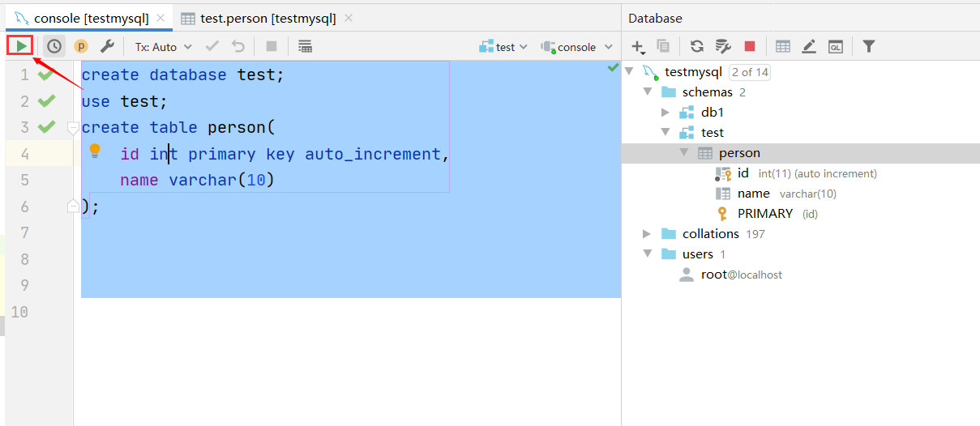Select the testmysql data source
This screenshot has height=426, width=980.
[x=693, y=72]
